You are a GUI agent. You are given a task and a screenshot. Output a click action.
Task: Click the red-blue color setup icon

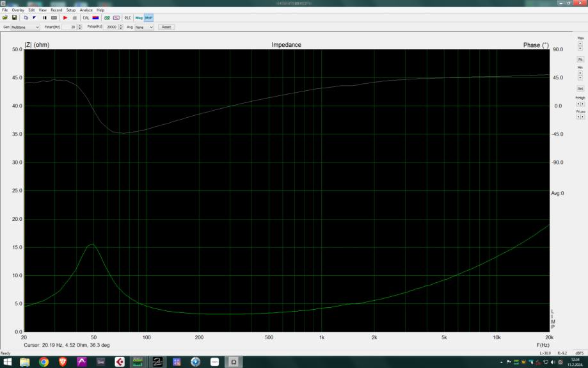click(x=95, y=18)
